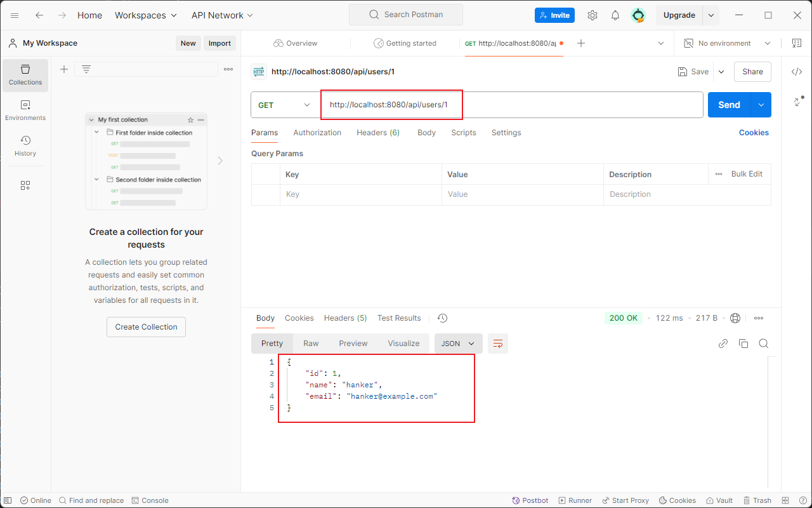Open the Workspaces dropdown
This screenshot has height=508, width=812.
(x=147, y=15)
